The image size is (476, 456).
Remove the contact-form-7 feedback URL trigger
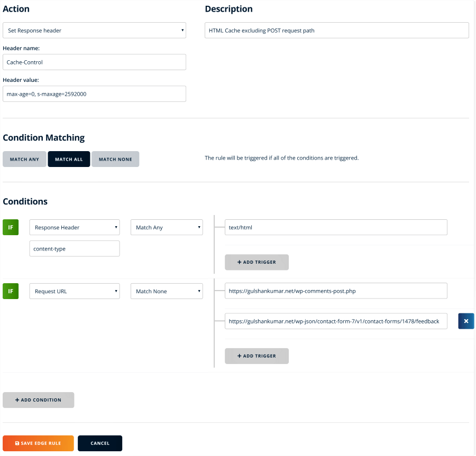[466, 321]
